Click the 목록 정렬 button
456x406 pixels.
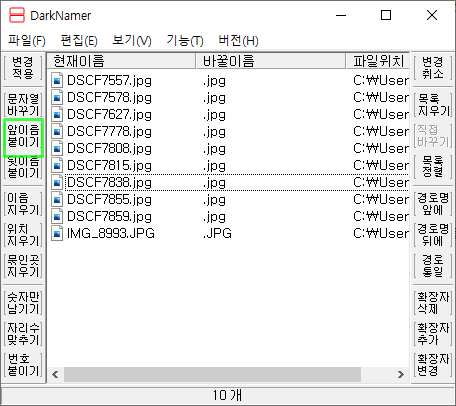pyautogui.click(x=433, y=167)
